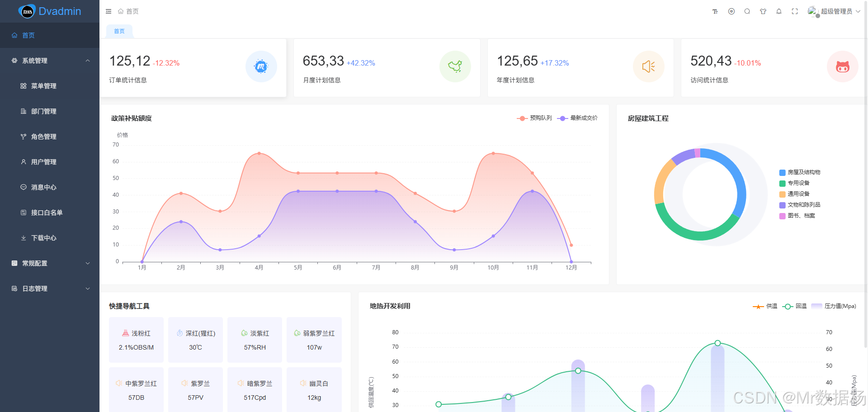Image resolution: width=868 pixels, height=412 pixels.
Task: Click the 下载中心 download icon
Action: tap(24, 238)
